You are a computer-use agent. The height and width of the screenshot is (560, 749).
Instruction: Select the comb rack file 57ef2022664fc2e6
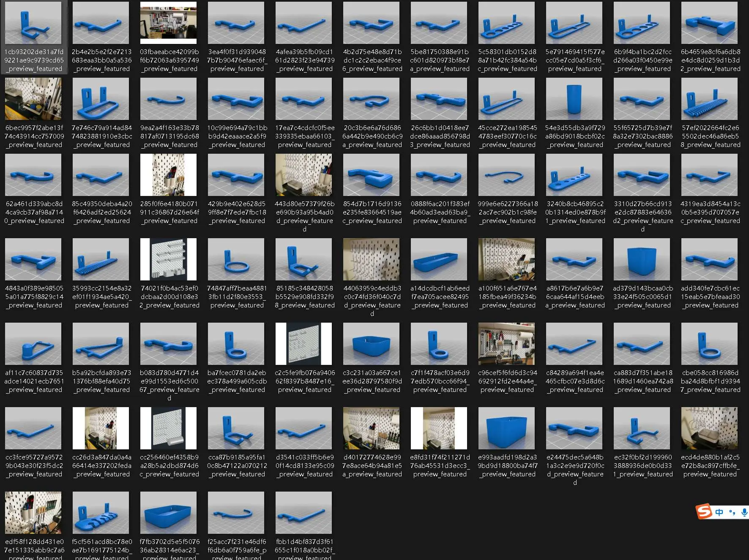[x=709, y=99]
